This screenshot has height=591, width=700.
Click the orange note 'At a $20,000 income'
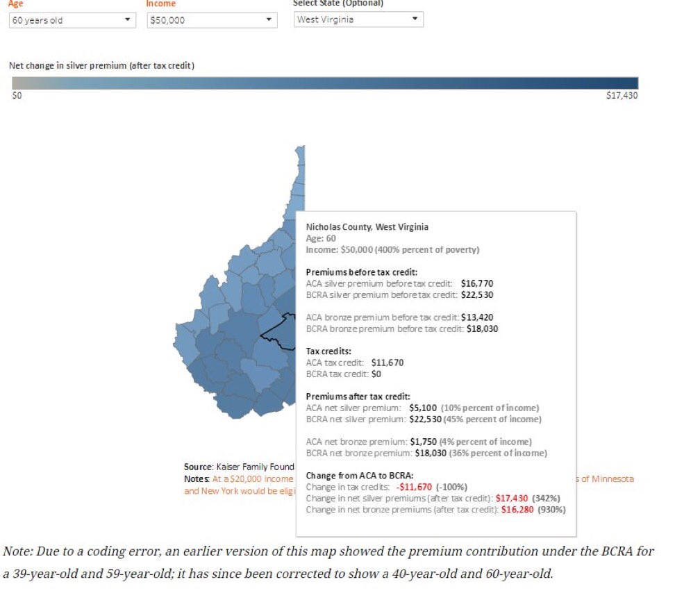pyautogui.click(x=253, y=479)
